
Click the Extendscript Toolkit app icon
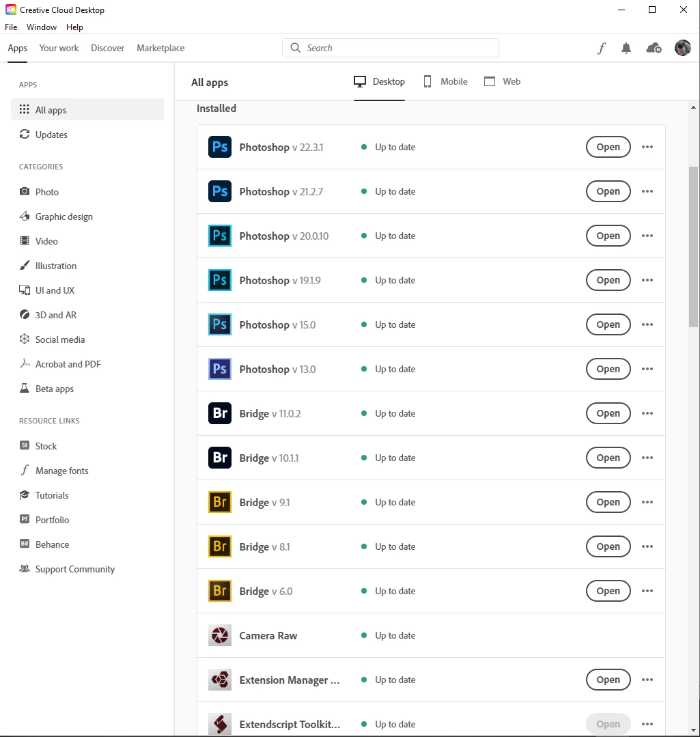220,724
